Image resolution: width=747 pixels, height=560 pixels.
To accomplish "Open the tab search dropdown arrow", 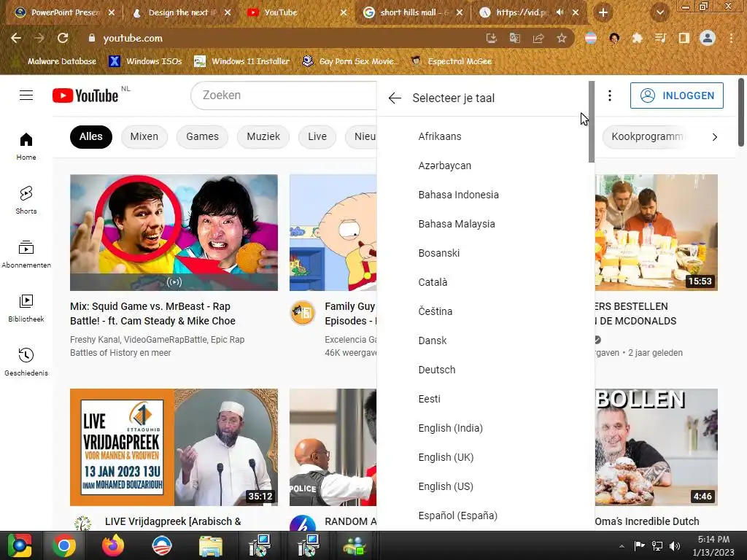I will point(659,12).
